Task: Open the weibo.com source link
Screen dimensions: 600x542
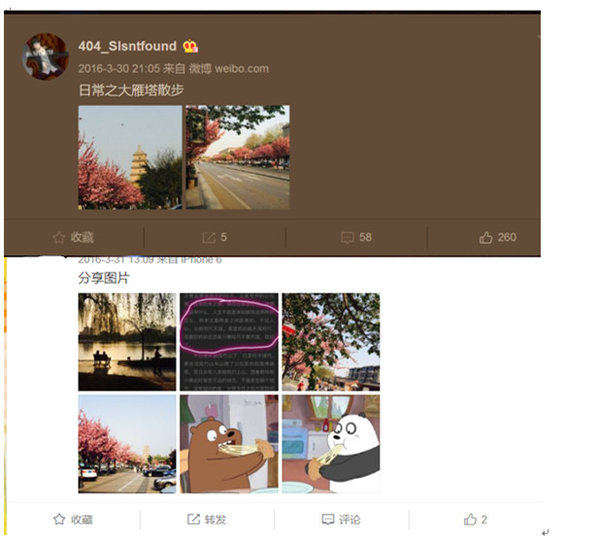Action: (241, 69)
